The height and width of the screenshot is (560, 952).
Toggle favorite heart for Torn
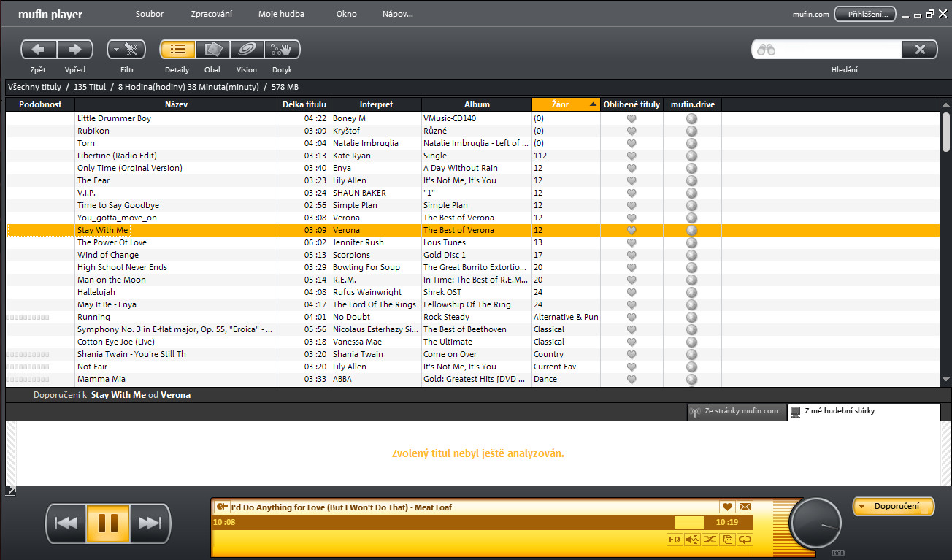[x=632, y=143]
